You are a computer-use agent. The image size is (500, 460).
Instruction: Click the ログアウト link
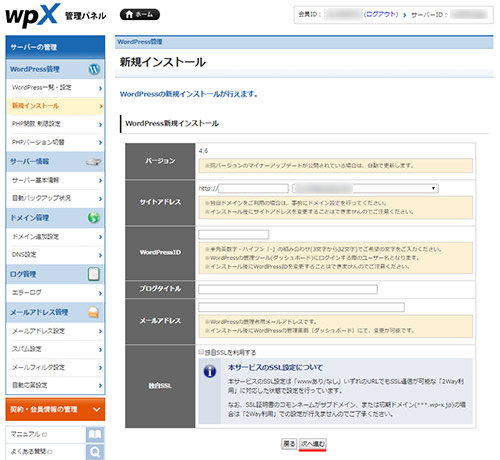pyautogui.click(x=380, y=15)
